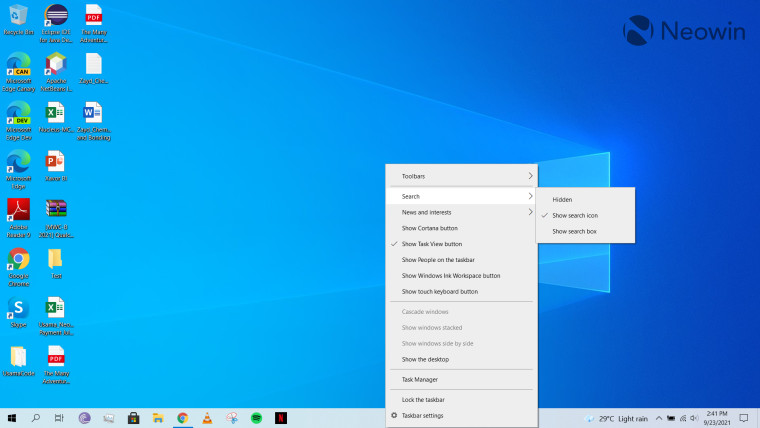Select the Microsoft Edge Dev shortcut

pos(18,121)
